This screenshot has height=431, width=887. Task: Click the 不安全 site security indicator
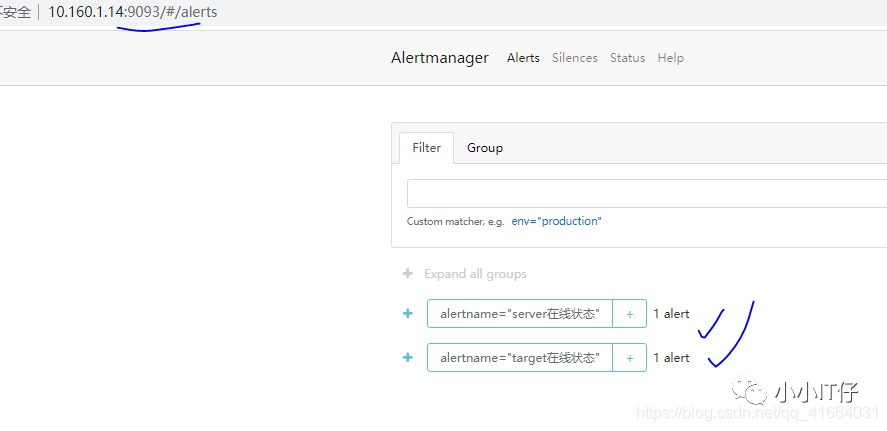coord(17,12)
